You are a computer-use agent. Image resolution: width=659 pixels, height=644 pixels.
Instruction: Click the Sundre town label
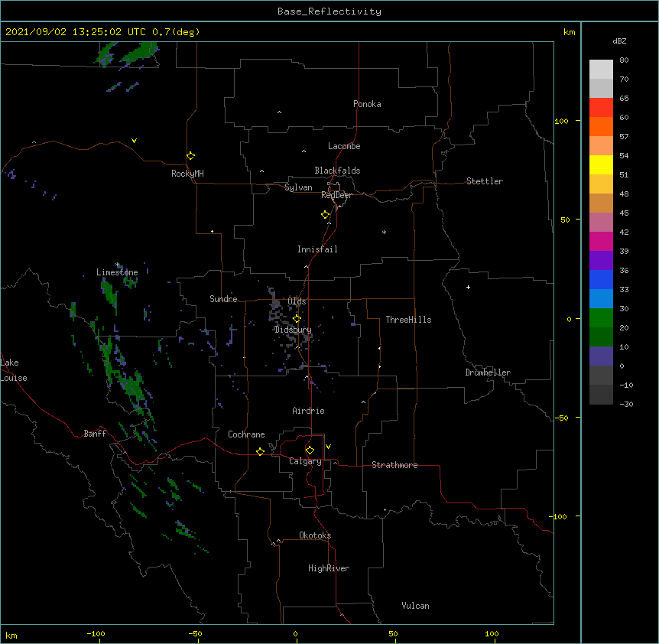223,299
